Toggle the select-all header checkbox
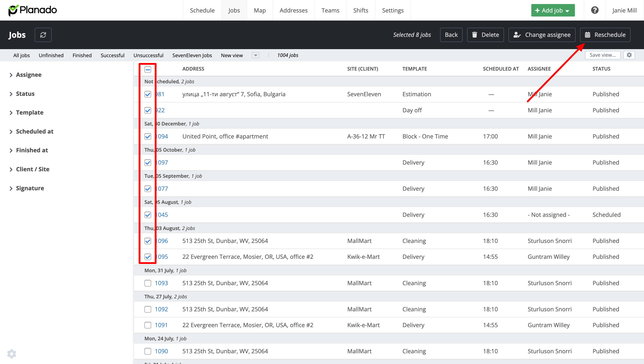Viewport: 644px width, 364px height. click(x=148, y=69)
